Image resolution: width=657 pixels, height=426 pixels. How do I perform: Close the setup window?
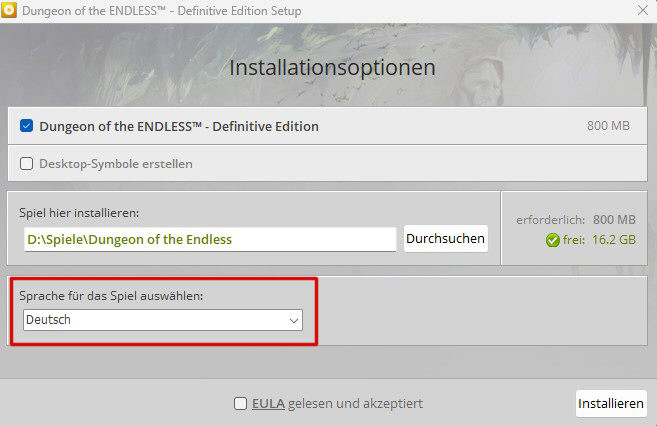tap(643, 10)
